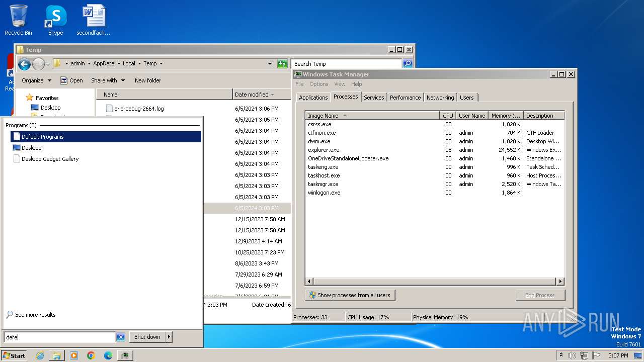644x362 pixels.
Task: Open the Task Manager Options menu
Action: point(319,84)
